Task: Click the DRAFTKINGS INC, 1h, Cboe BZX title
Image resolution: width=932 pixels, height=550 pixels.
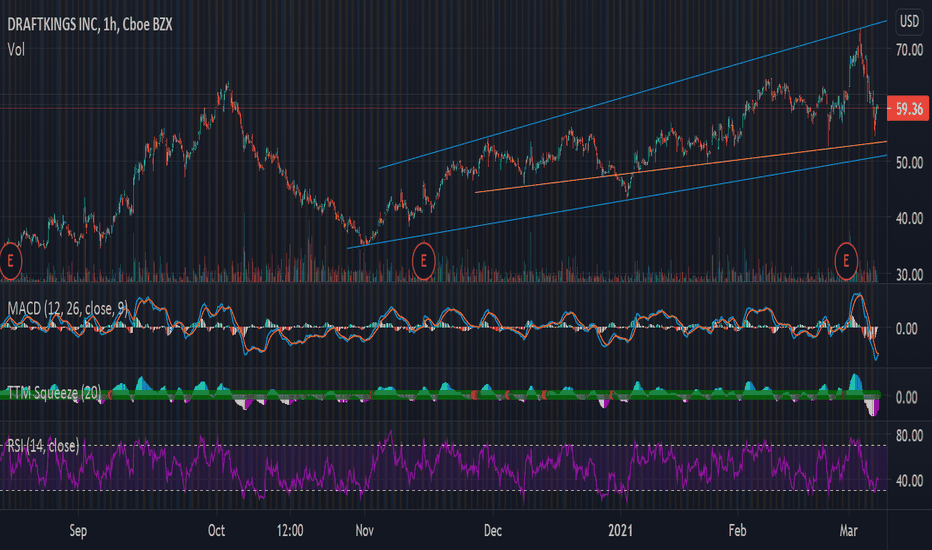Action: [x=90, y=24]
